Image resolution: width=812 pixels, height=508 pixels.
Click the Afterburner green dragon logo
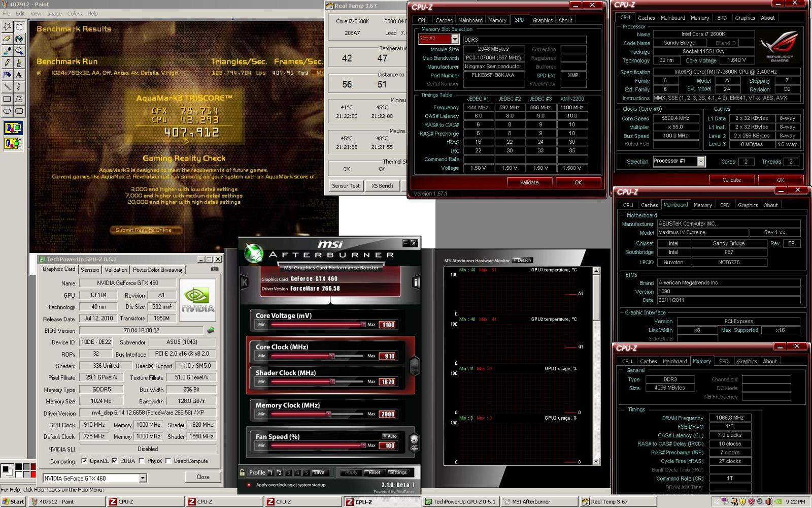[x=253, y=253]
